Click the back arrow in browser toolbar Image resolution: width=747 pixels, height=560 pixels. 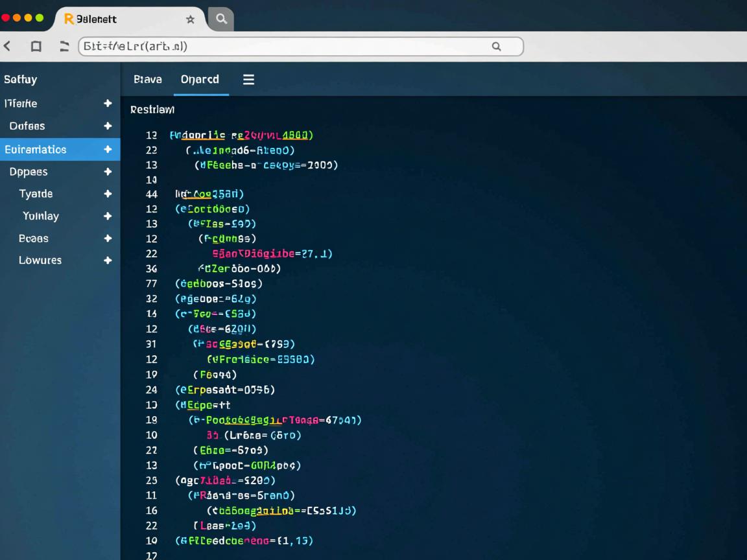[8, 46]
